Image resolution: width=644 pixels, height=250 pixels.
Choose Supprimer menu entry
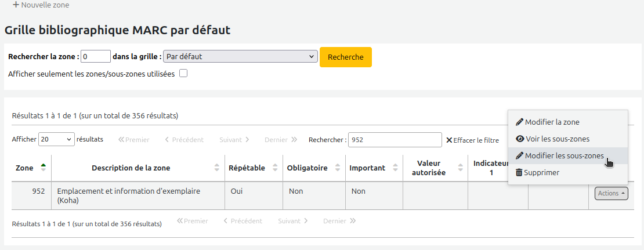567,172
